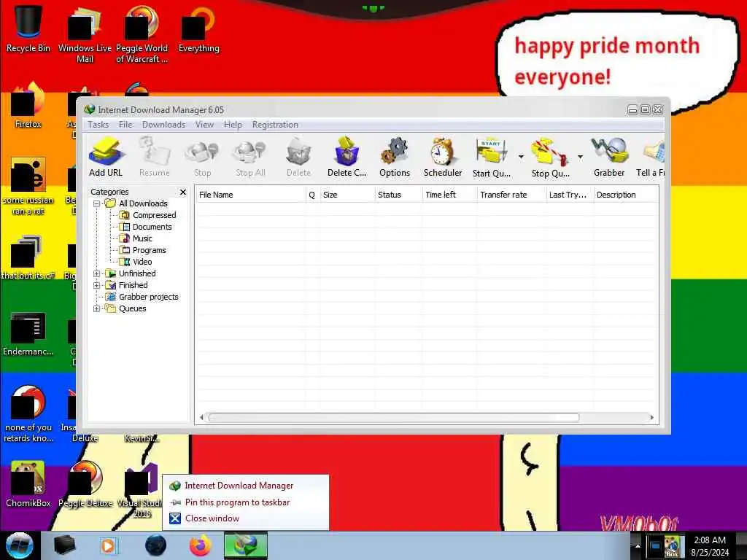The height and width of the screenshot is (560, 747).
Task: Sort by Size column header
Action: 347,195
